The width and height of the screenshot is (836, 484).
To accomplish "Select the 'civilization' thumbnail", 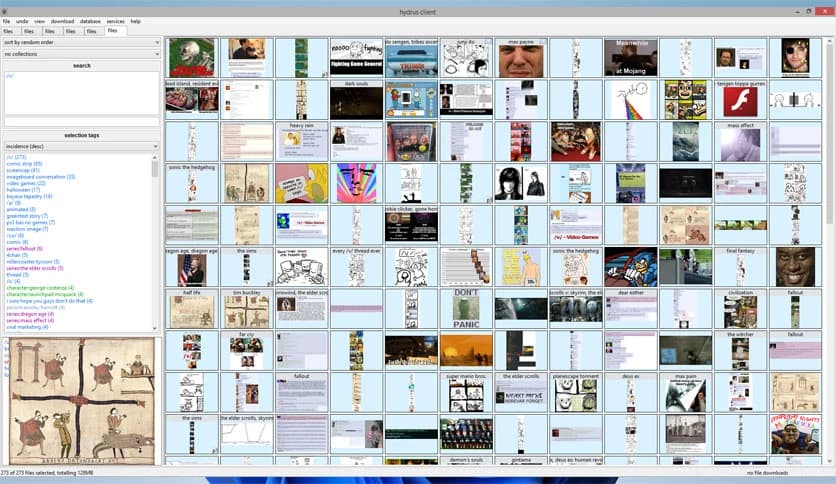I will coord(741,309).
